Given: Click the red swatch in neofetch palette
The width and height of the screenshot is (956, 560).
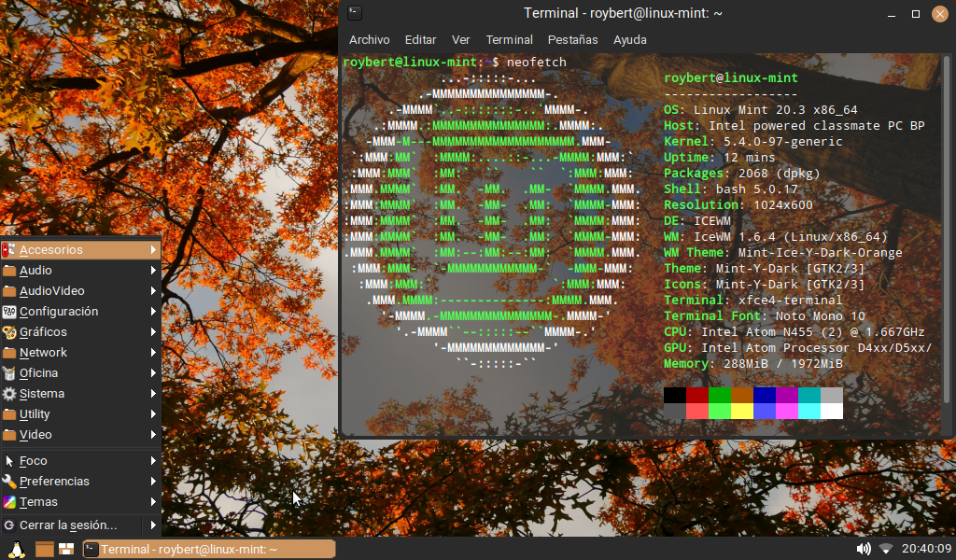Looking at the screenshot, I should [x=697, y=396].
